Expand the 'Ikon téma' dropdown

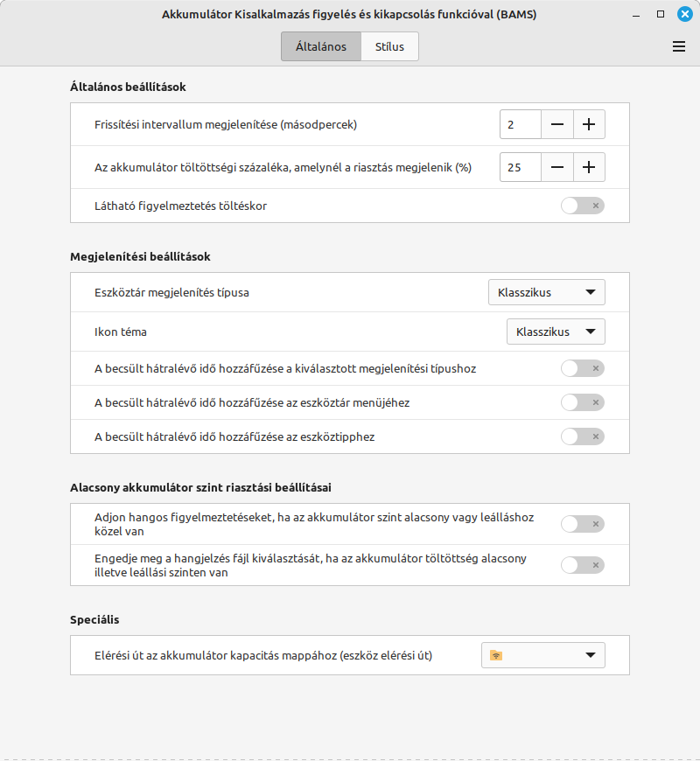point(555,332)
